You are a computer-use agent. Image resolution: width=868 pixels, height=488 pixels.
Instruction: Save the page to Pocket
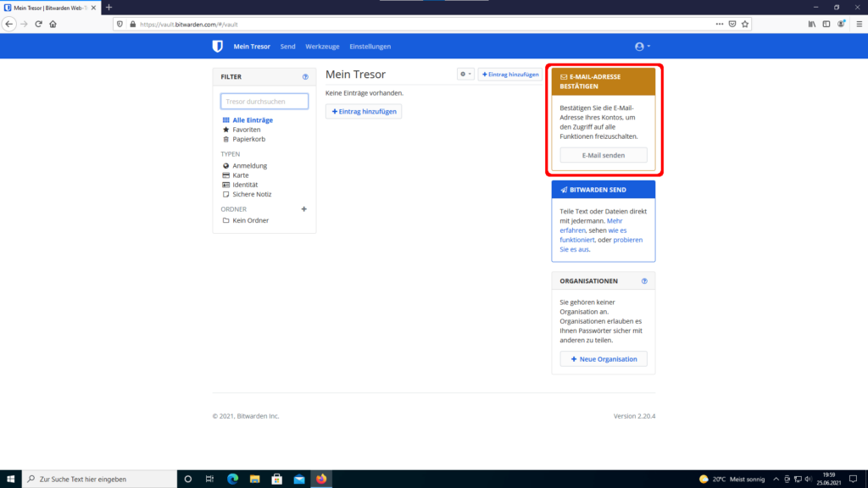732,25
